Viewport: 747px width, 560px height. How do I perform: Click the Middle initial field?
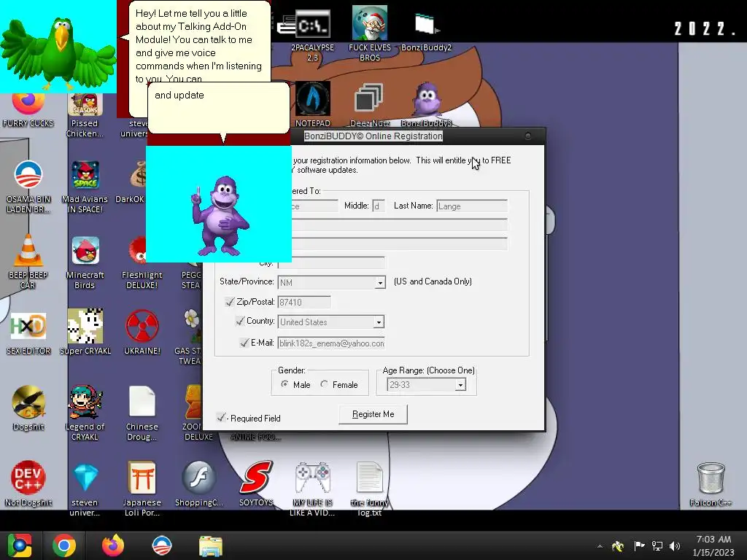379,206
